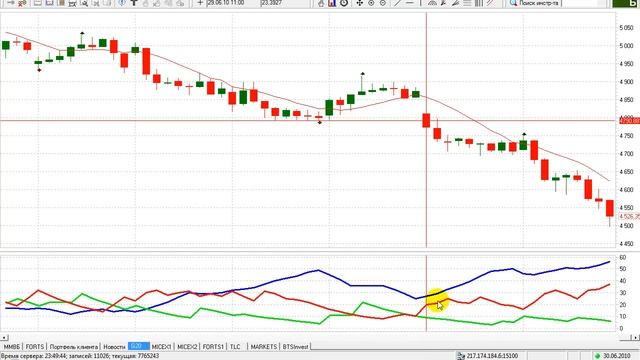Click the red horizontal level price label
Image resolution: width=640 pixels, height=360 pixels.
(x=629, y=120)
